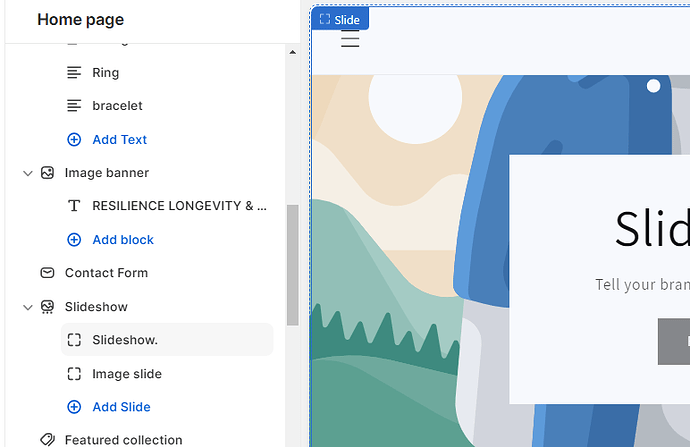Click the plus icon beside Add Text
Image resolution: width=690 pixels, height=447 pixels.
[74, 139]
